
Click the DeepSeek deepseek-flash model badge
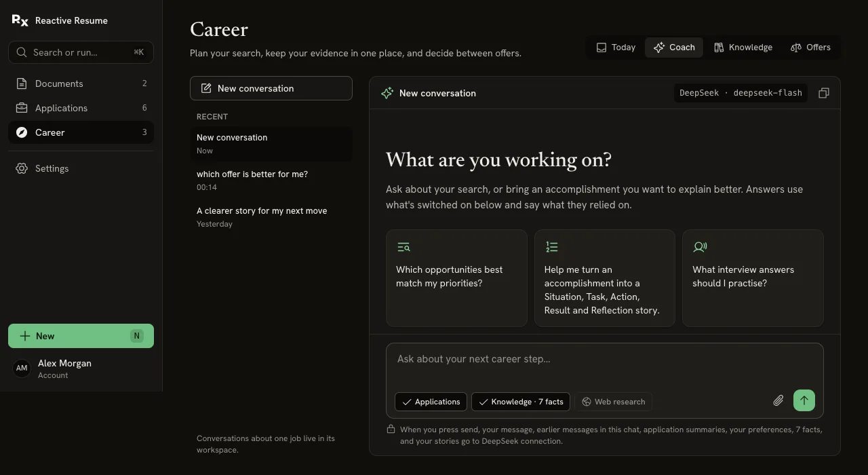741,93
